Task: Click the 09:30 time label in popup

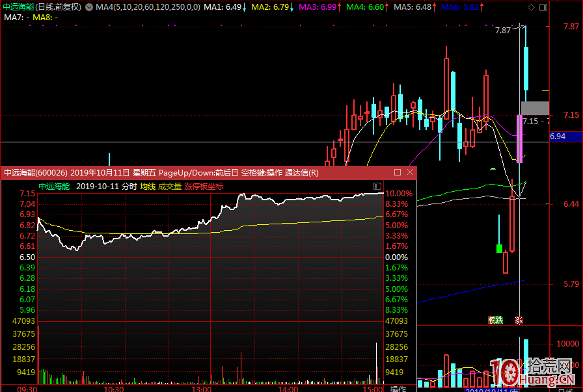Action: pos(27,389)
